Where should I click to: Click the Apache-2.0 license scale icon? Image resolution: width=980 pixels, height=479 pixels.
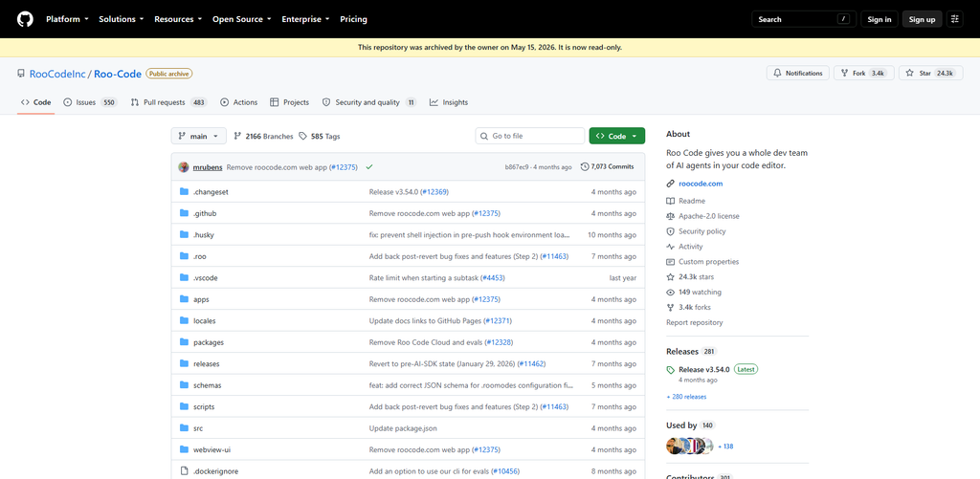coord(671,216)
